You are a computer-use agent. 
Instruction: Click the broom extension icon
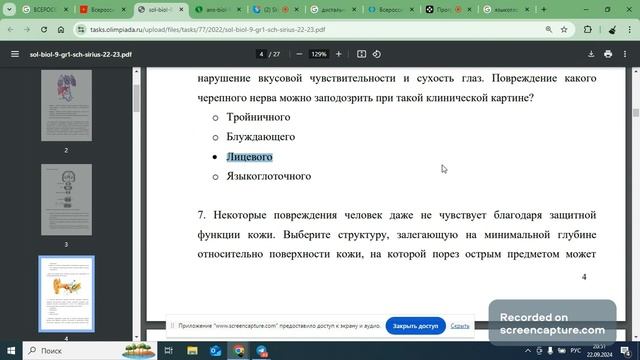[x=612, y=29]
